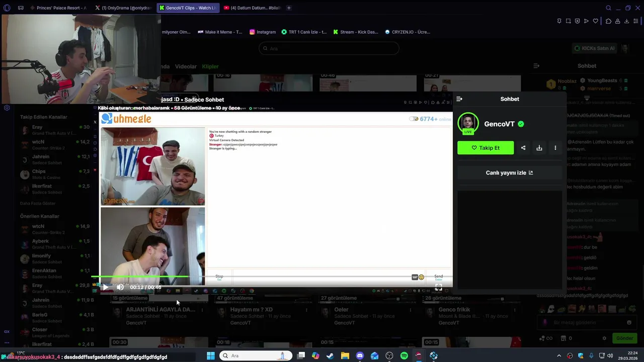The width and height of the screenshot is (644, 362).
Task: Open the Chips channel in followed list
Action: (55, 174)
